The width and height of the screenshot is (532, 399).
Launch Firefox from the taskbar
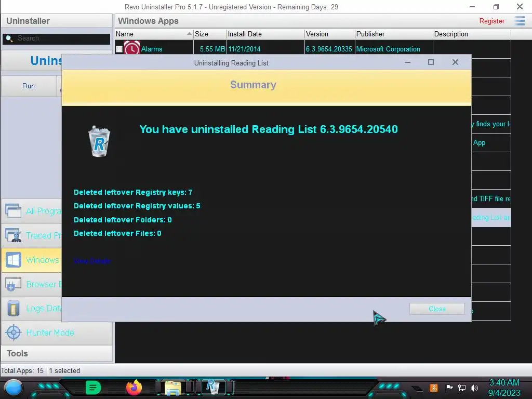click(x=134, y=388)
